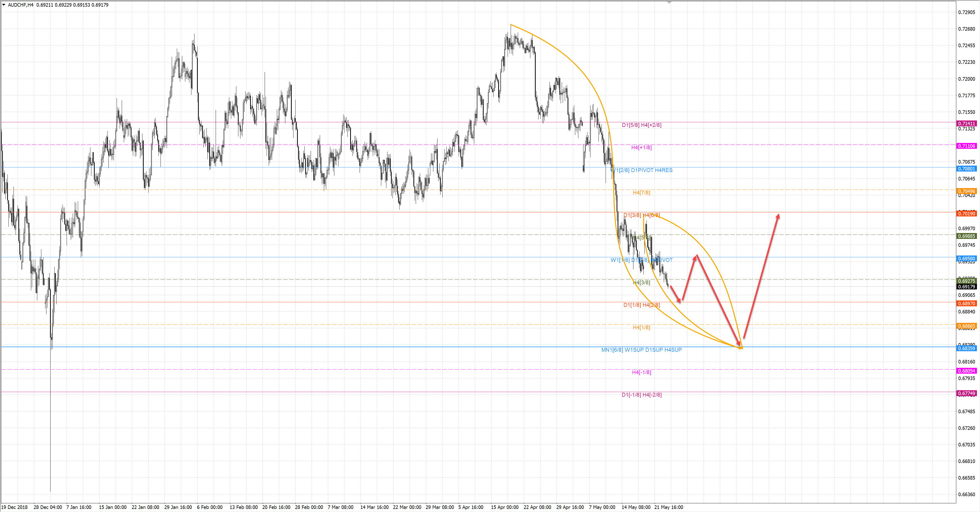
Task: Select the 'D1[-1/8] H4[-2/8]' level label
Action: pyautogui.click(x=641, y=395)
